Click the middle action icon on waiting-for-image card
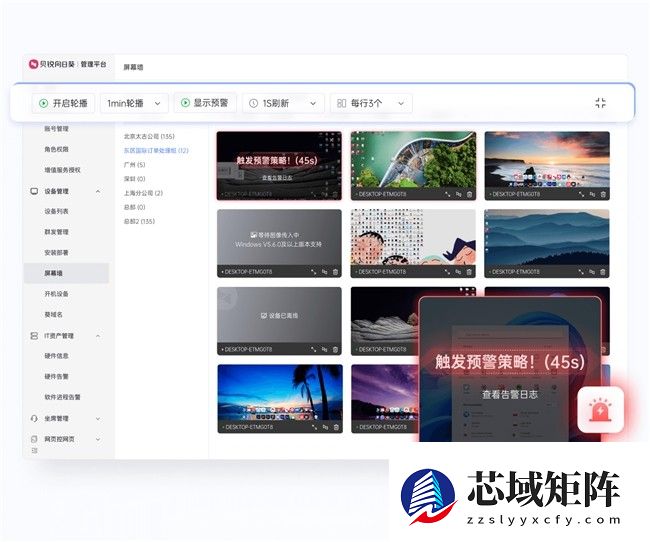 (x=325, y=272)
